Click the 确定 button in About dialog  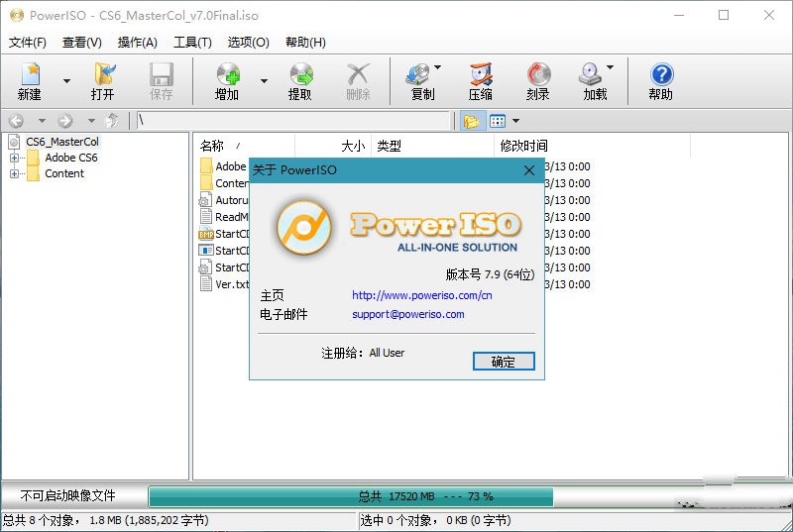[x=504, y=362]
